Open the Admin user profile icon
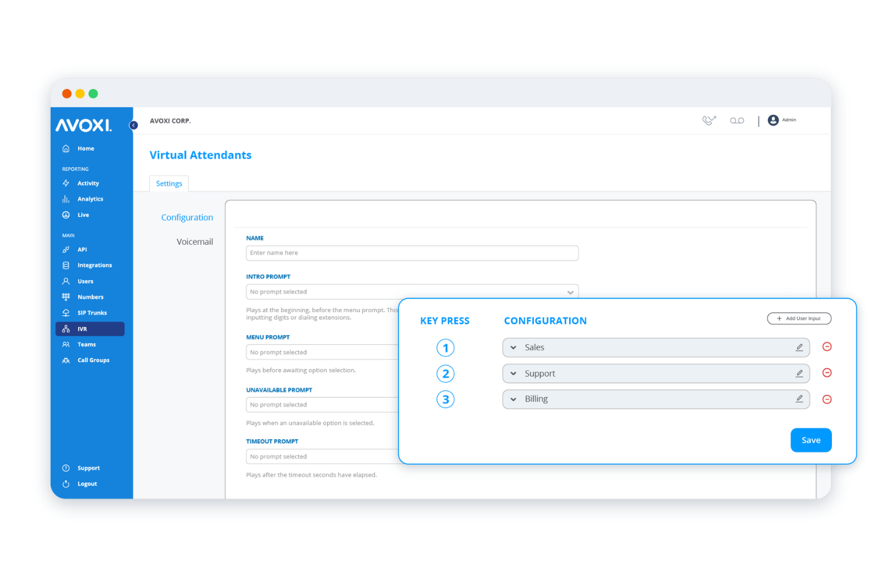The width and height of the screenshot is (882, 588). 773,120
